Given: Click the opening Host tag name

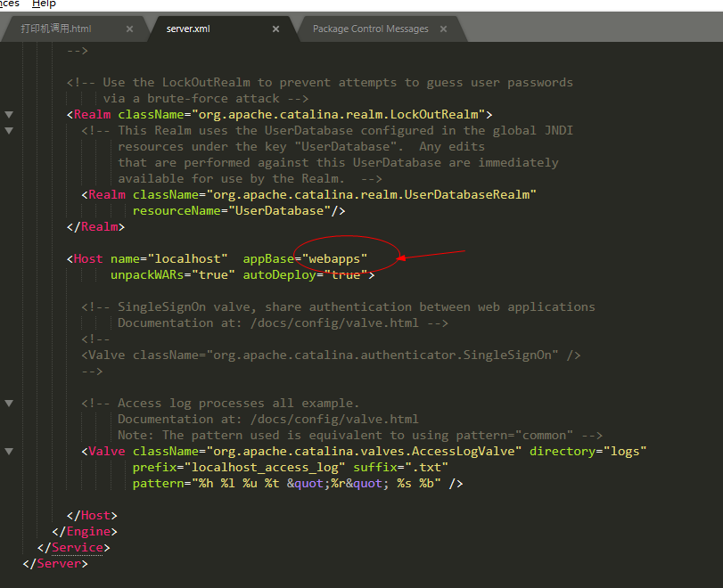Looking at the screenshot, I should tap(88, 259).
